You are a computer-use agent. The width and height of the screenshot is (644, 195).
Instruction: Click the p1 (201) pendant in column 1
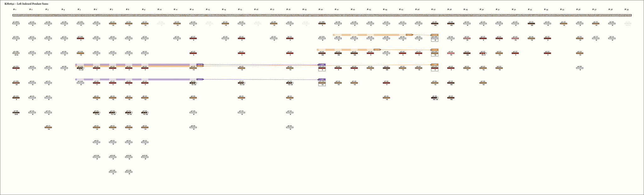tap(16, 24)
